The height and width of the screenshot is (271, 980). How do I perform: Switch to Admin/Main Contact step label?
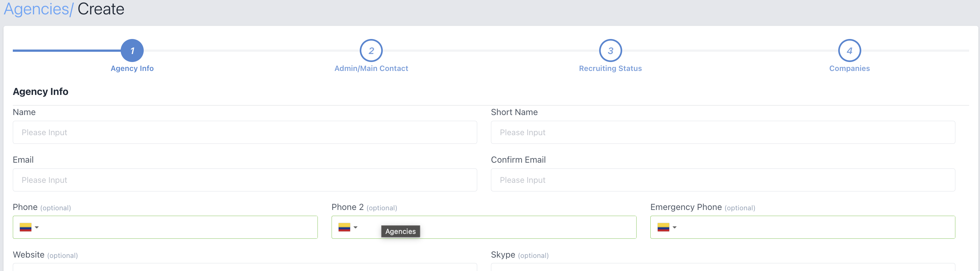tap(371, 68)
